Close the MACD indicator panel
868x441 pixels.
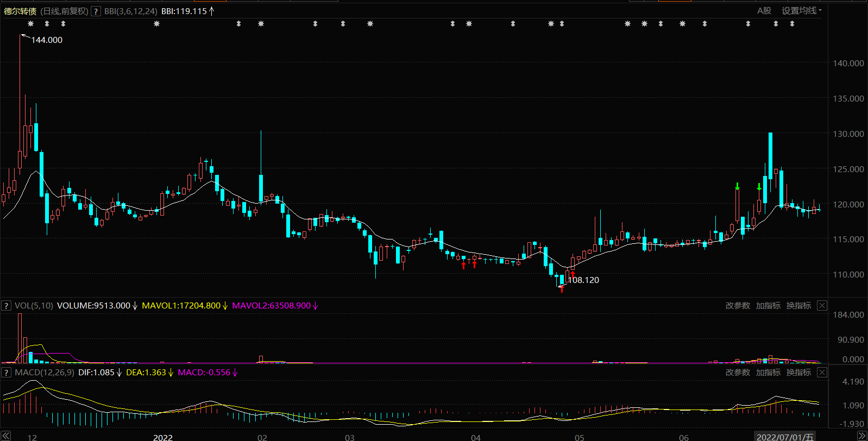[x=822, y=373]
